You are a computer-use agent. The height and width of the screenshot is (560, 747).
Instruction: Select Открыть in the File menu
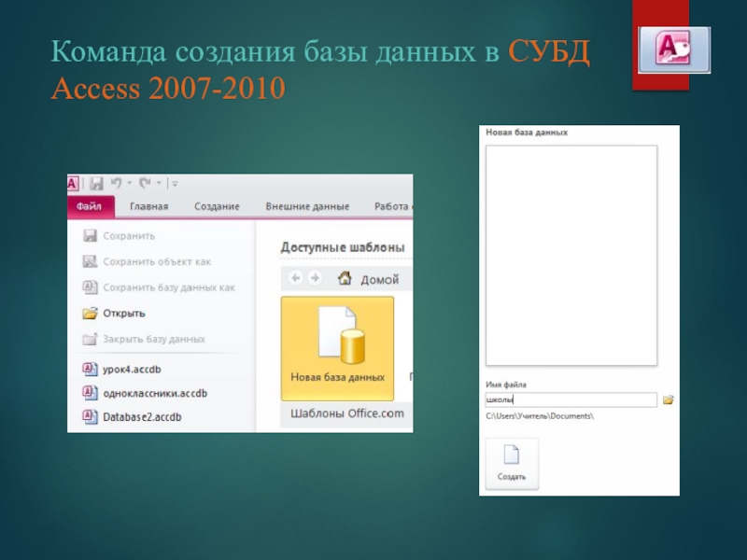point(124,314)
